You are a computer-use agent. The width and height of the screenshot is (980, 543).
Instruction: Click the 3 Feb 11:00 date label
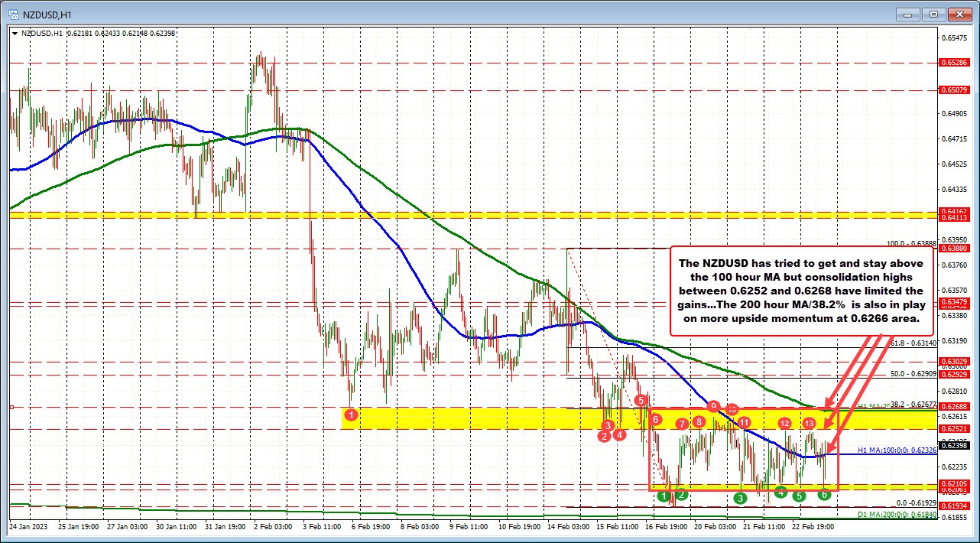click(323, 527)
